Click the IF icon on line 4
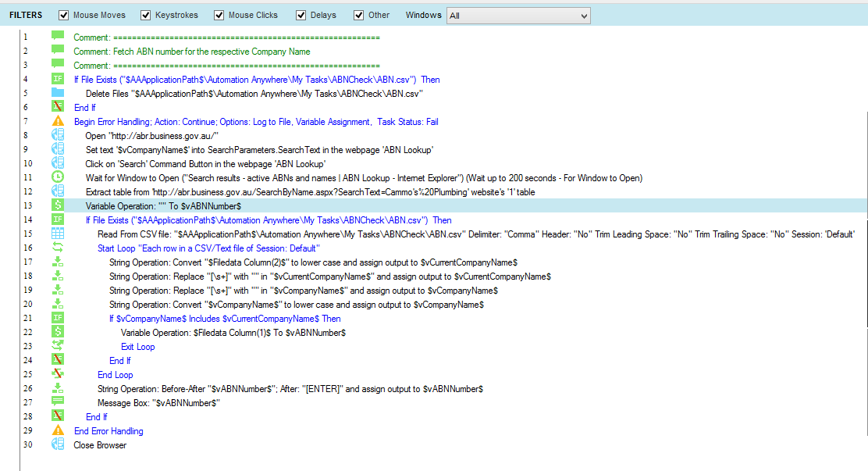 coord(58,80)
